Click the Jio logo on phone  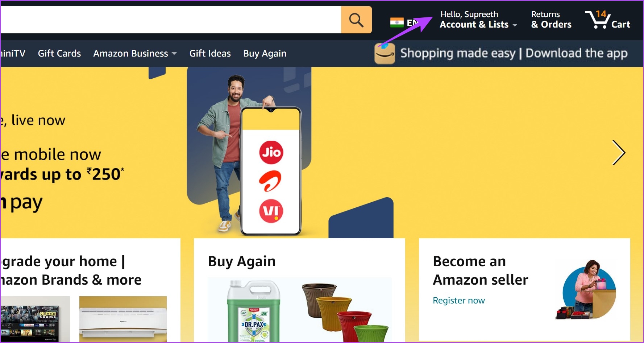coord(271,152)
